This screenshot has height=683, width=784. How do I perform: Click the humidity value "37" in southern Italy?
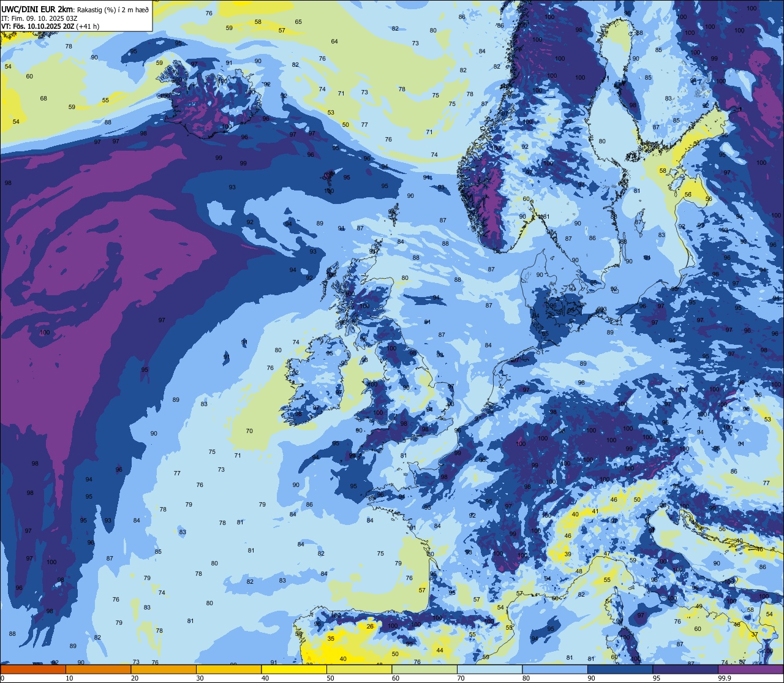[x=754, y=635]
